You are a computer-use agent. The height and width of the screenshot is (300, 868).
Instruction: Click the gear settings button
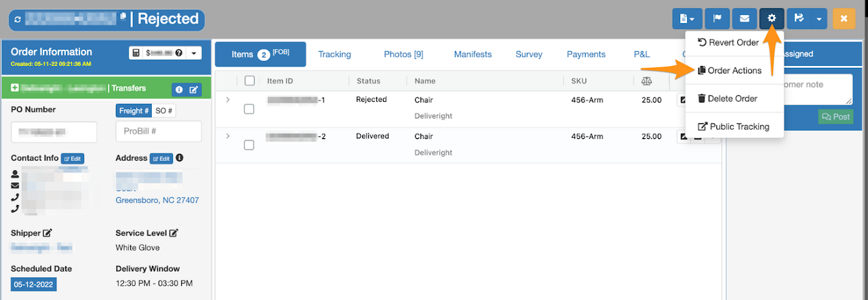(772, 18)
